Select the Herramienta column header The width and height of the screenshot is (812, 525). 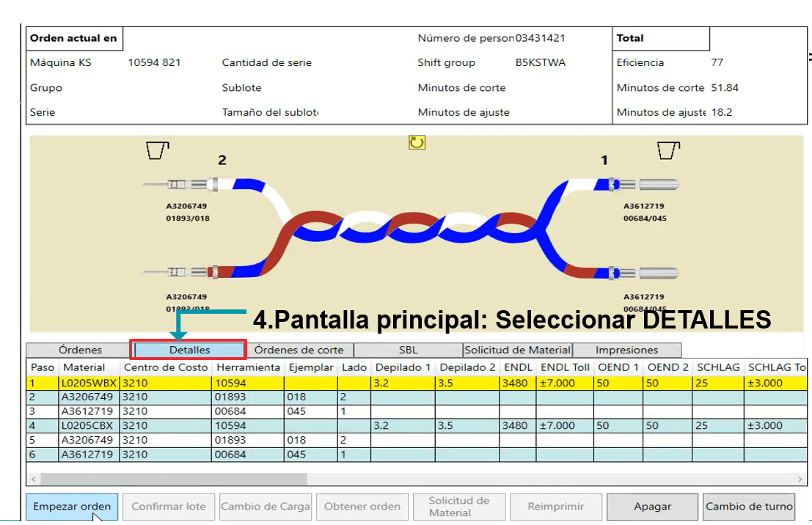248,367
